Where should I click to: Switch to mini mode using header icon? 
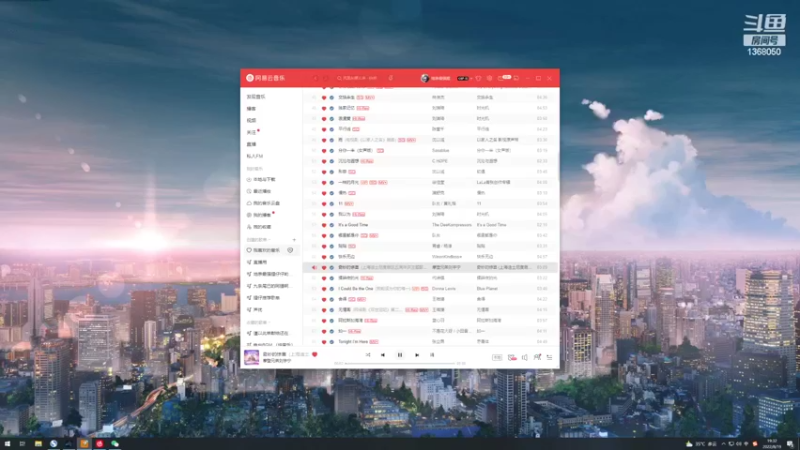516,78
